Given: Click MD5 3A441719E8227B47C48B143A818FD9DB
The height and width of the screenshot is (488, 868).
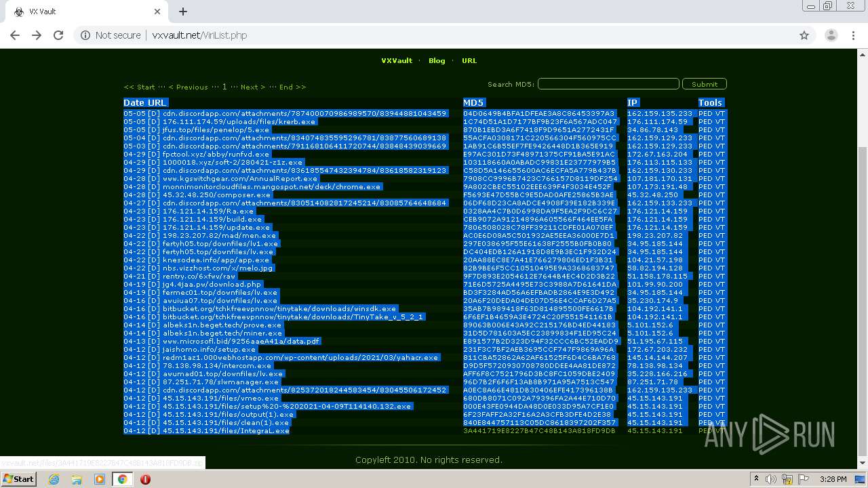Looking at the screenshot, I should tap(539, 430).
